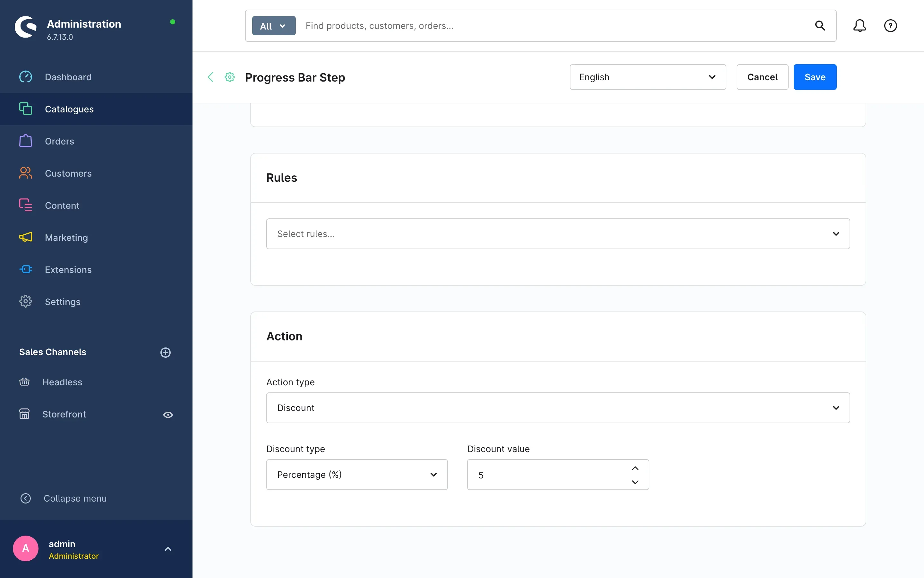Screen dimensions: 924x578
Task: Decrease discount value with down arrow
Action: pyautogui.click(x=635, y=482)
